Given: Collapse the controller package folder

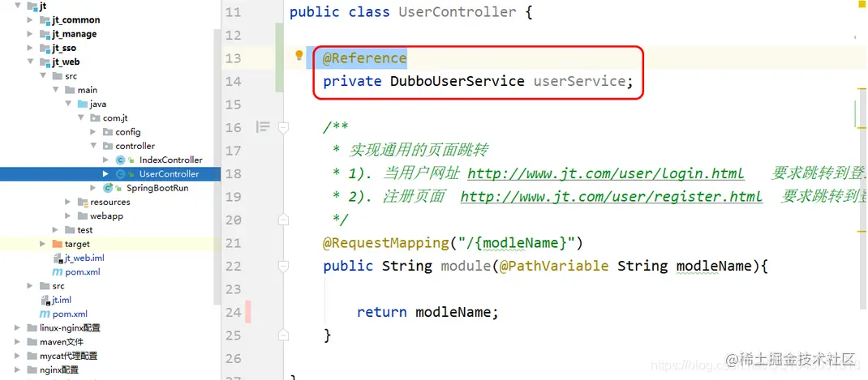Looking at the screenshot, I should pyautogui.click(x=93, y=146).
